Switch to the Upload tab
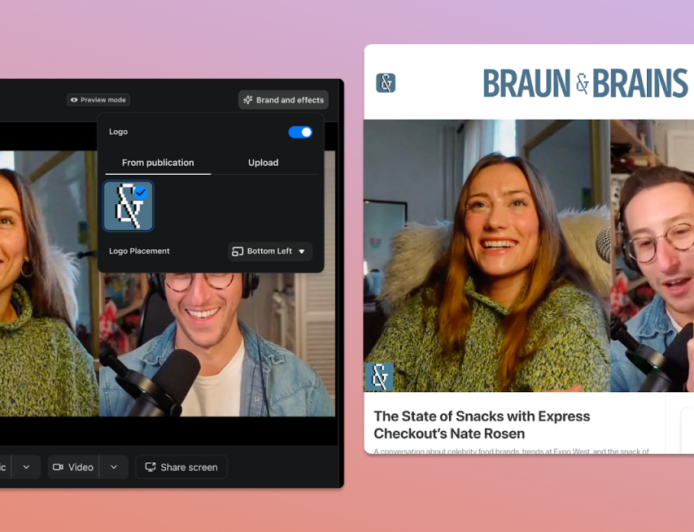The width and height of the screenshot is (694, 532). pyautogui.click(x=263, y=162)
